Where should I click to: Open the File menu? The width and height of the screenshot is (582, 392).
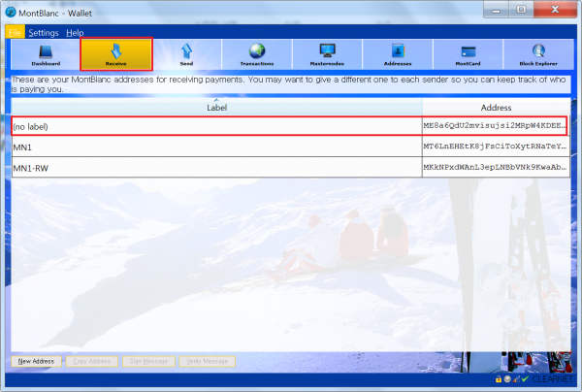point(15,33)
